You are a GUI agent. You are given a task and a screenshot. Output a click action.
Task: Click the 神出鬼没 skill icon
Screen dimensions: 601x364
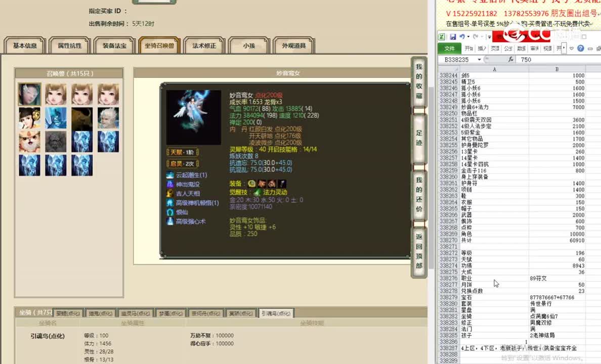click(x=170, y=185)
